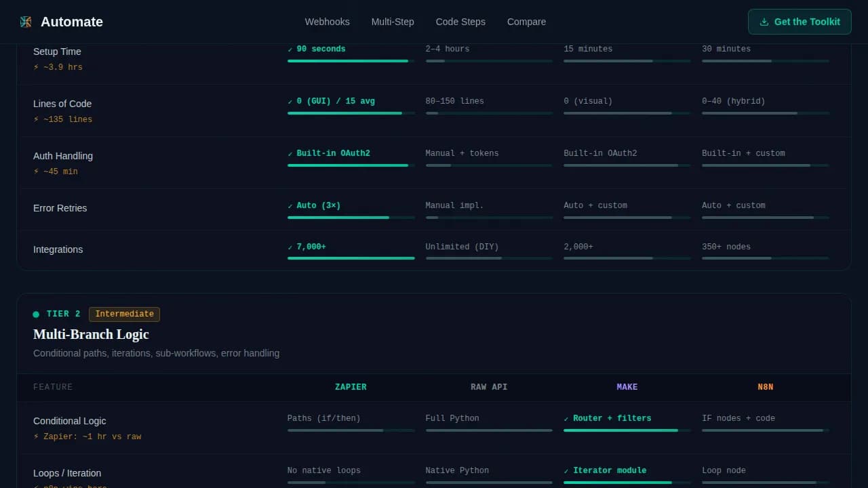This screenshot has height=488, width=868.
Task: Click the '15 minutes' setup value
Action: 588,49
